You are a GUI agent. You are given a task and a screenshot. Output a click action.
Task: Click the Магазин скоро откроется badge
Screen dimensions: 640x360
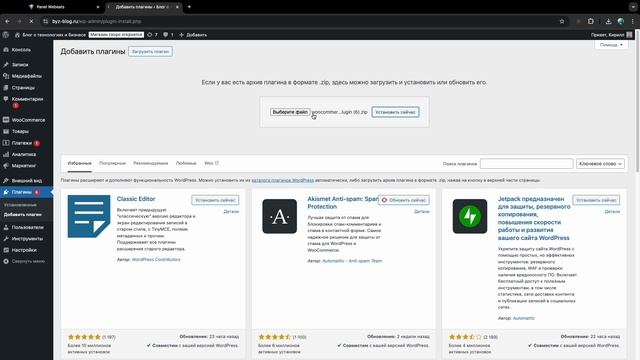[x=116, y=35]
